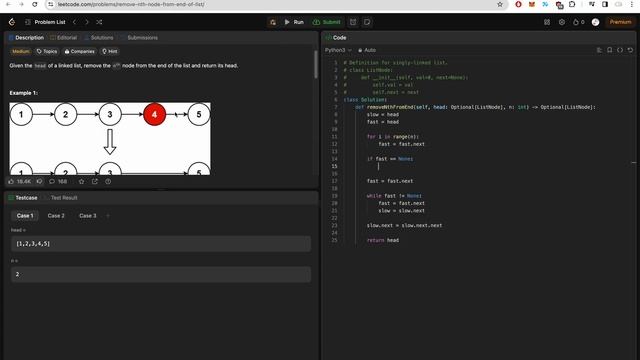The image size is (640, 360).
Task: Click the Auto mode lock indicator
Action: [x=367, y=50]
